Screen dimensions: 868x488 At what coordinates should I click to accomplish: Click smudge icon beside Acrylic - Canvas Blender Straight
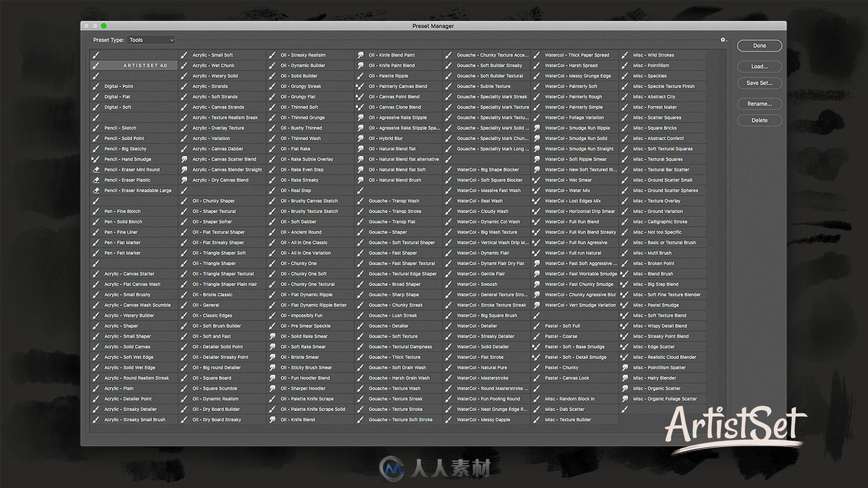pyautogui.click(x=184, y=169)
